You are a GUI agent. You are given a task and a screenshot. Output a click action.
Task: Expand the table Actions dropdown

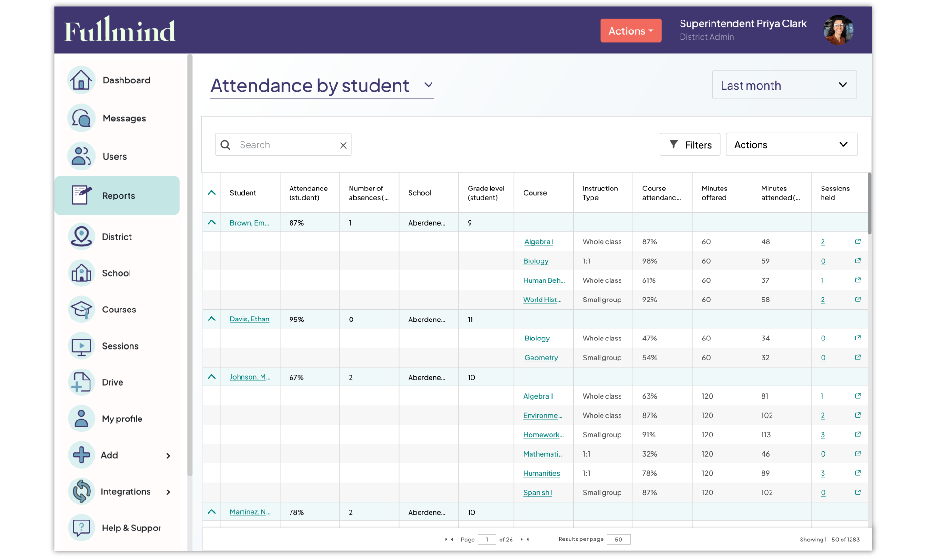pos(791,145)
